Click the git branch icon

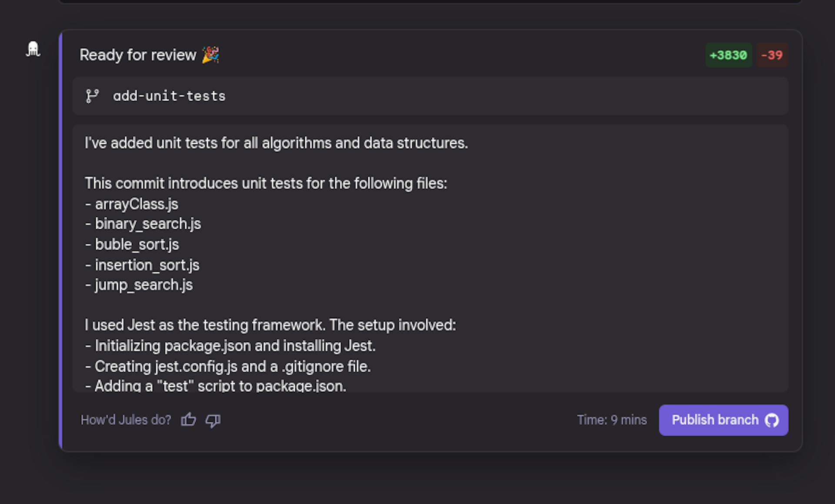tap(92, 96)
